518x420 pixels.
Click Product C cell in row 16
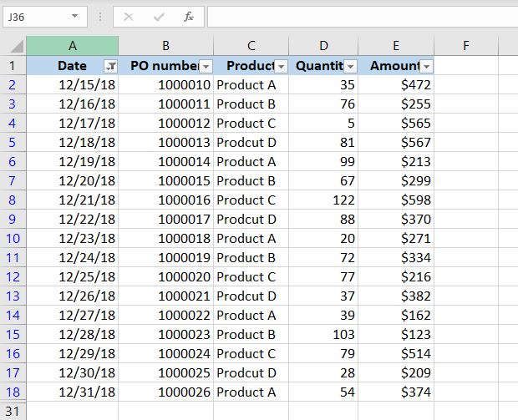pyautogui.click(x=251, y=354)
